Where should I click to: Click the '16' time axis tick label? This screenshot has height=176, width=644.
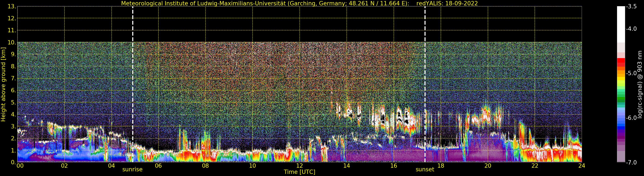(x=394, y=166)
